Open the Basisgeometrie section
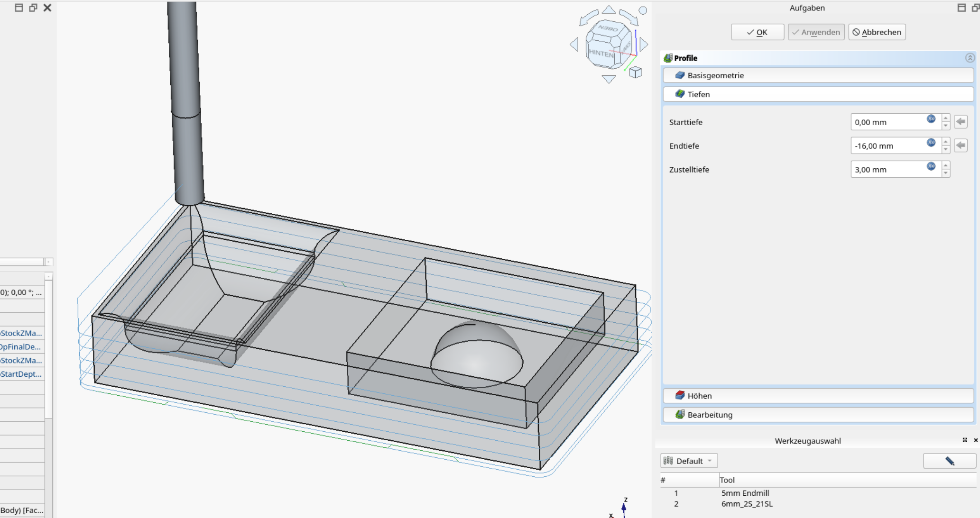The image size is (980, 518). (818, 75)
